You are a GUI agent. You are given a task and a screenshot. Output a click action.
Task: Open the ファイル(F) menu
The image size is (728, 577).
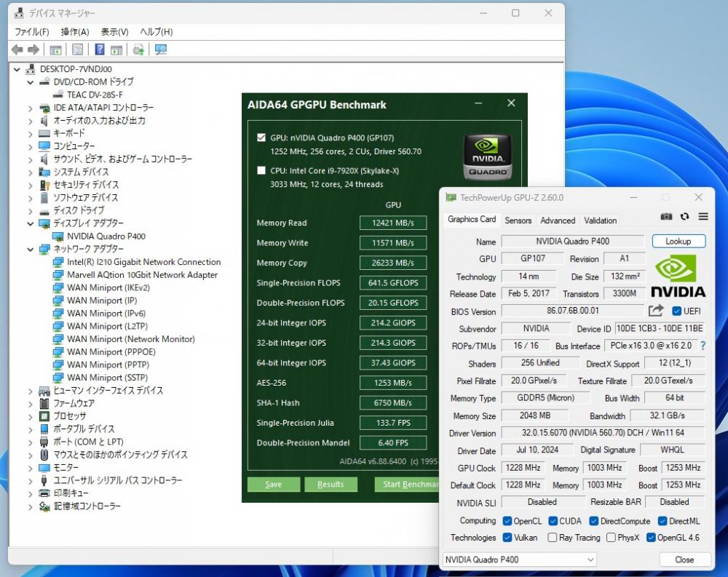tap(31, 31)
